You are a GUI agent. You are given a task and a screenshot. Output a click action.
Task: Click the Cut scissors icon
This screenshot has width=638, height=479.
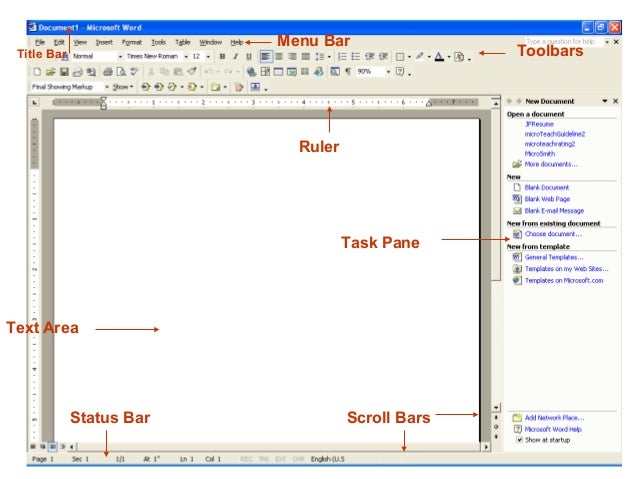coord(151,72)
